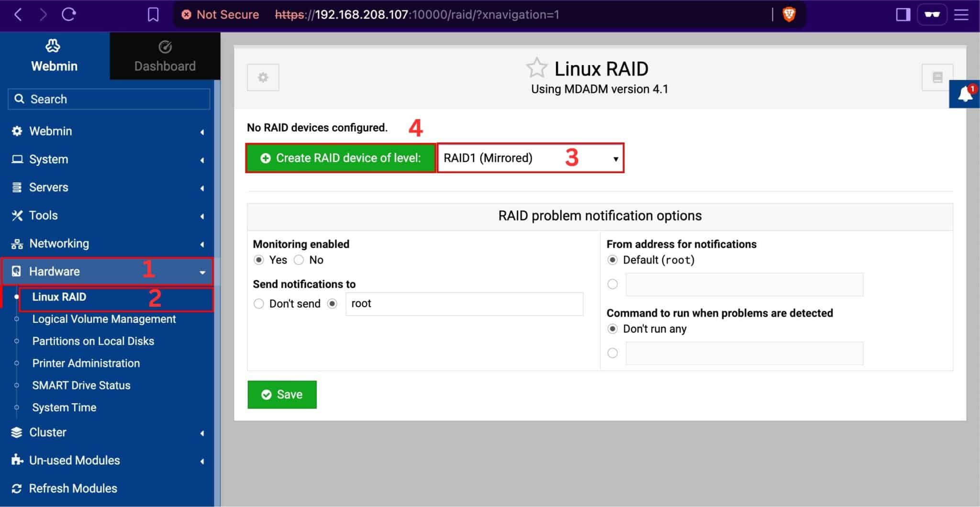Expand the Networking sidebar section
Viewport: 980px width, 507px height.
tap(201, 244)
